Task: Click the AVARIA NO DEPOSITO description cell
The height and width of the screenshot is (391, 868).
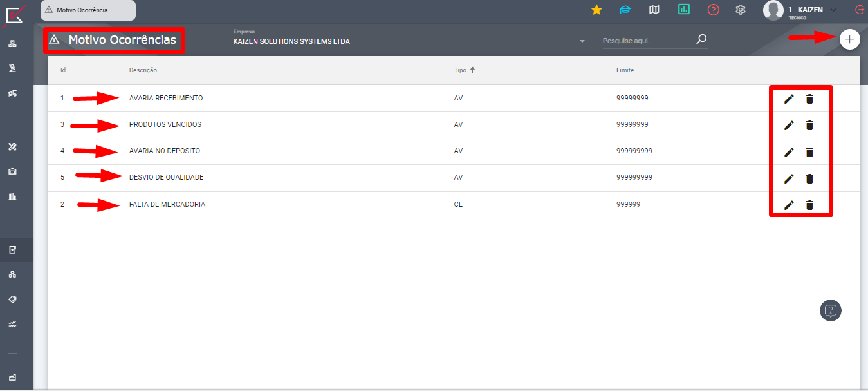Action: pyautogui.click(x=165, y=151)
